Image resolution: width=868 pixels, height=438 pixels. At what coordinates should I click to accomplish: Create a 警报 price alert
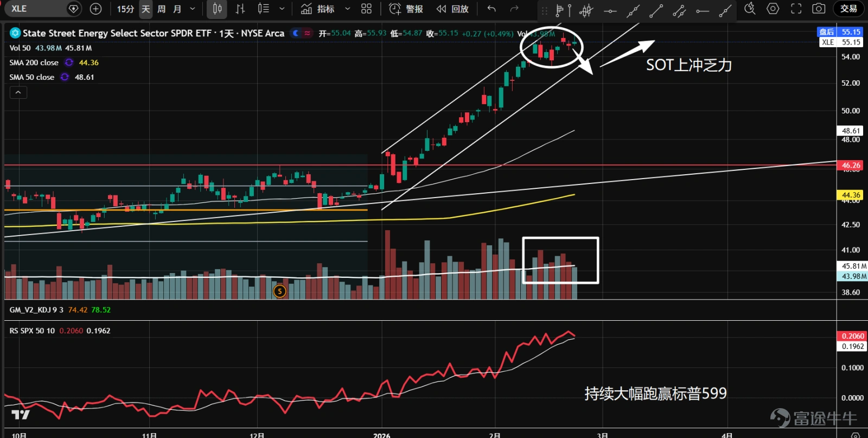406,9
